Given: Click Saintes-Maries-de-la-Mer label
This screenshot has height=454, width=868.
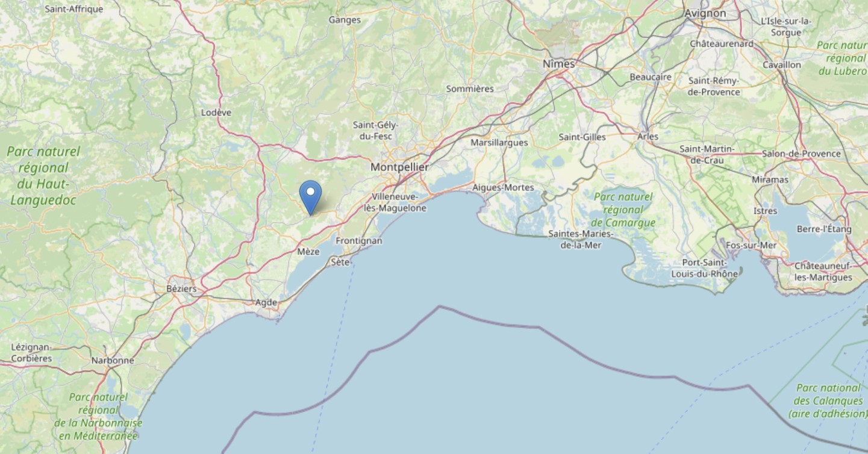Looking at the screenshot, I should click(581, 239).
